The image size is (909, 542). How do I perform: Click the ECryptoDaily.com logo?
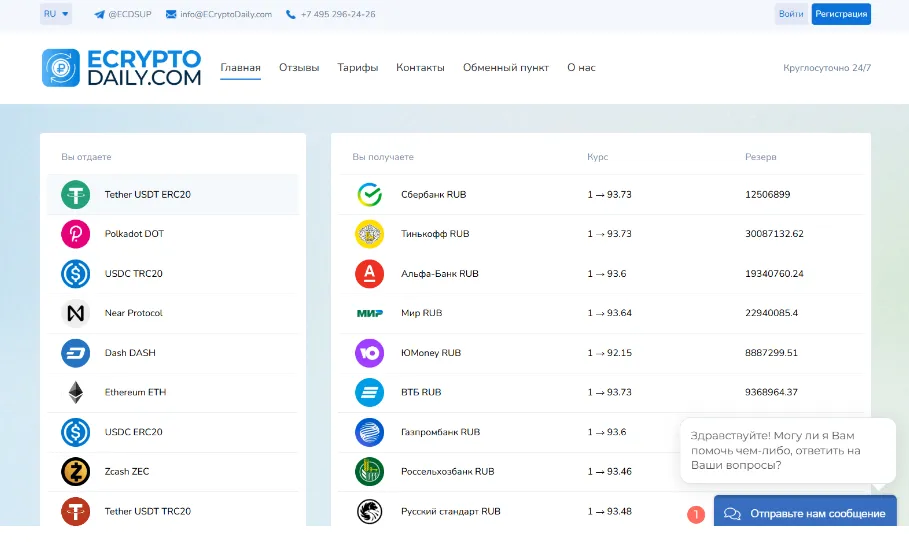[x=121, y=68]
